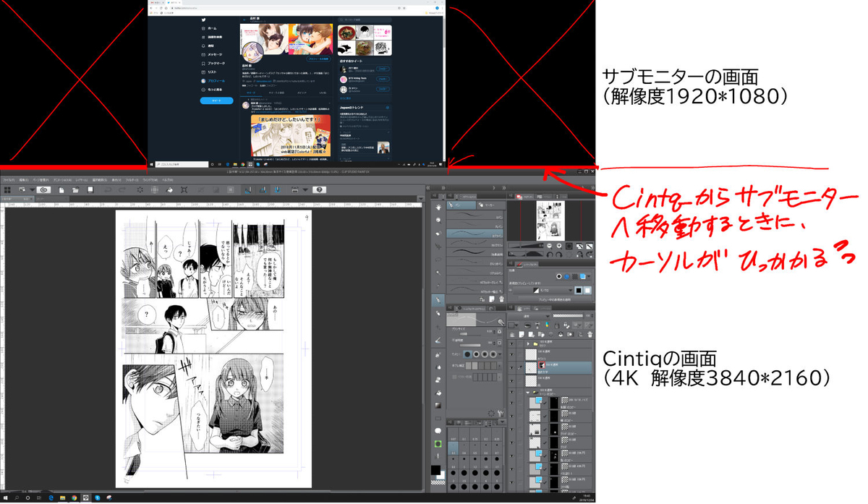
Task: Follow first suggested account on Twitter
Action: coord(383,69)
